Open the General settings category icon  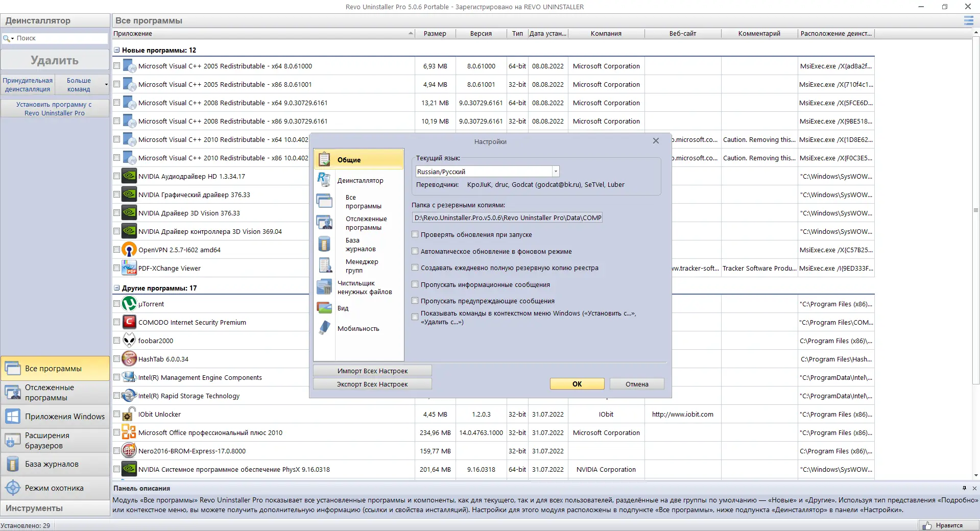(x=324, y=159)
